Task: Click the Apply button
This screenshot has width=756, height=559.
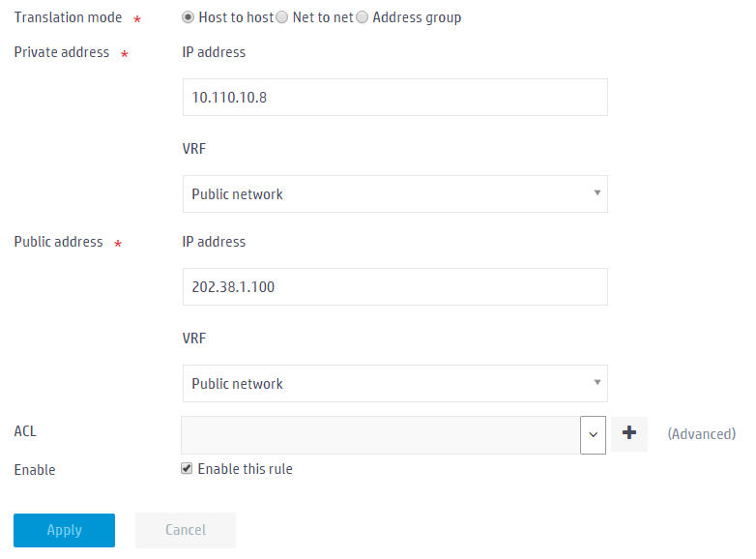Action: 64,530
